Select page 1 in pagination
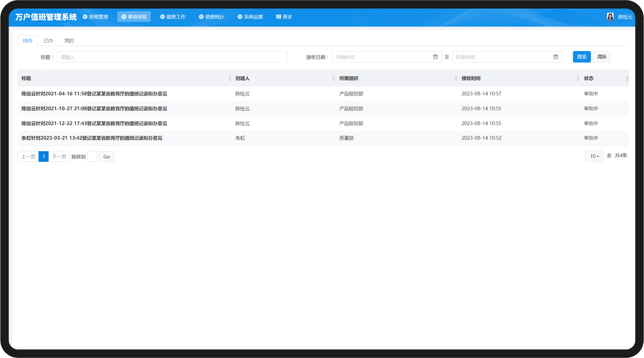Screen dimensions: 644x358 (44, 156)
